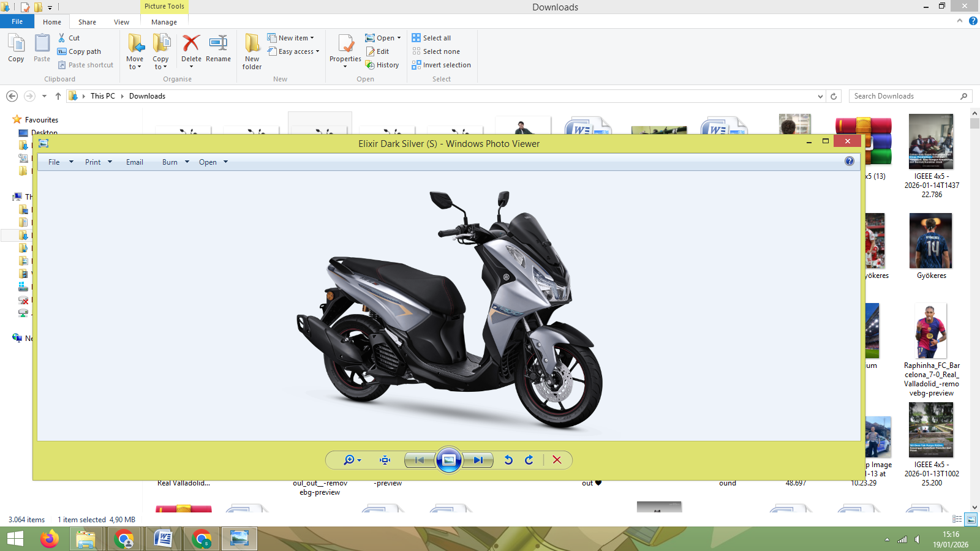Start the slide show in Photo Viewer
This screenshot has height=551, width=980.
click(449, 460)
